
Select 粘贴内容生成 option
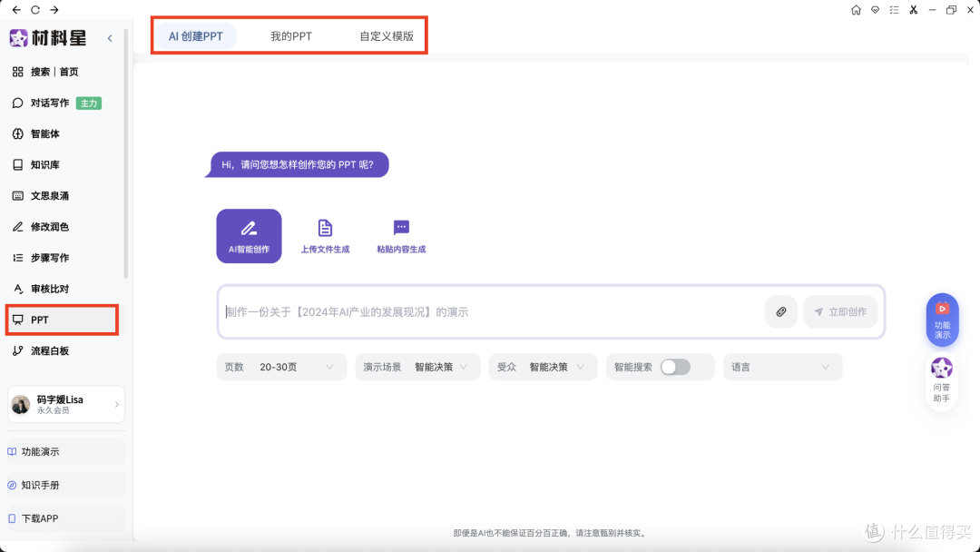click(x=401, y=236)
